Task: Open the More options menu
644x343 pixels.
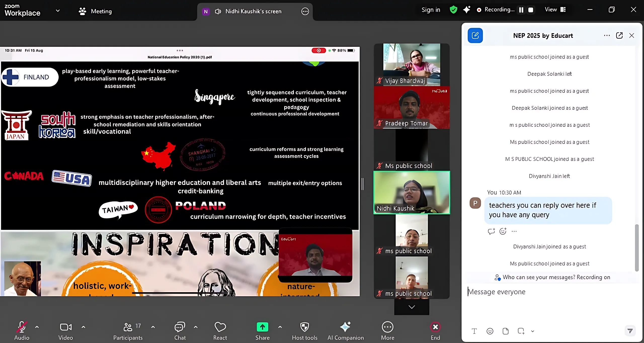Action: coord(388,331)
